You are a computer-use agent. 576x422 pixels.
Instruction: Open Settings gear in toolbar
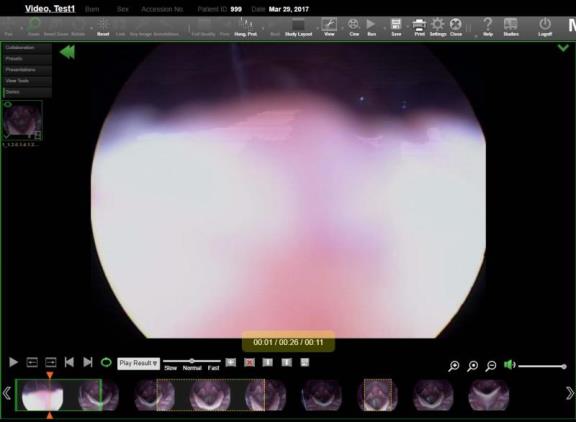tap(438, 25)
